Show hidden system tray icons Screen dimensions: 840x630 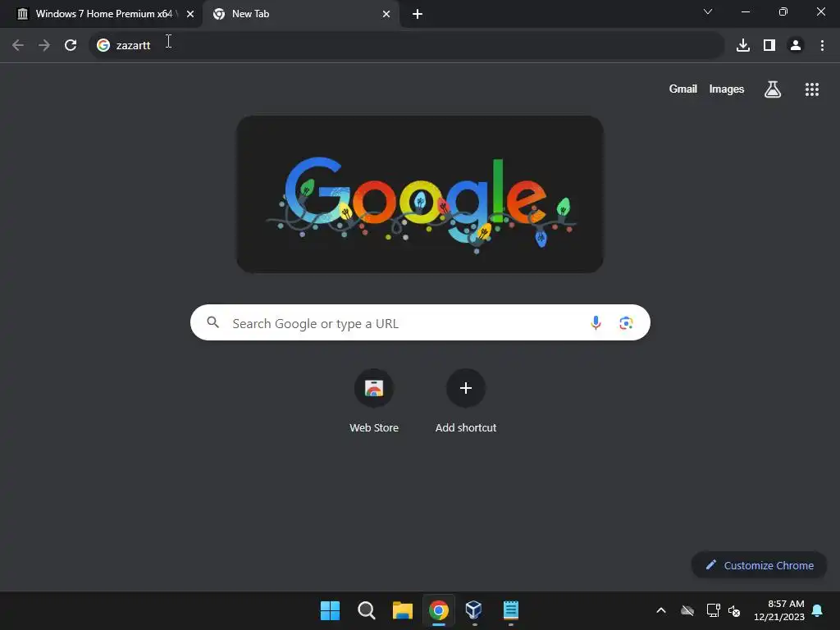(x=661, y=610)
